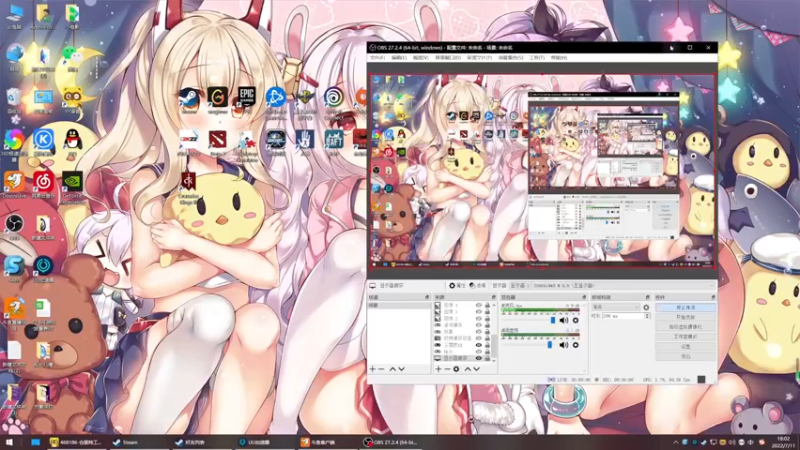Expand hidden system tray icons chevron
800x450 pixels.
pyautogui.click(x=676, y=442)
